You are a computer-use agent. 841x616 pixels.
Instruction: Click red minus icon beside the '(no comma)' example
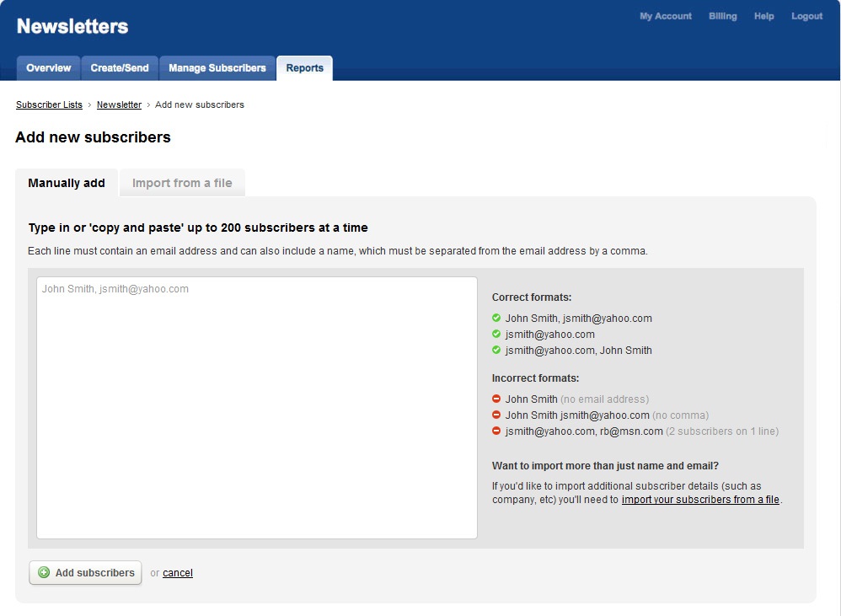(496, 415)
